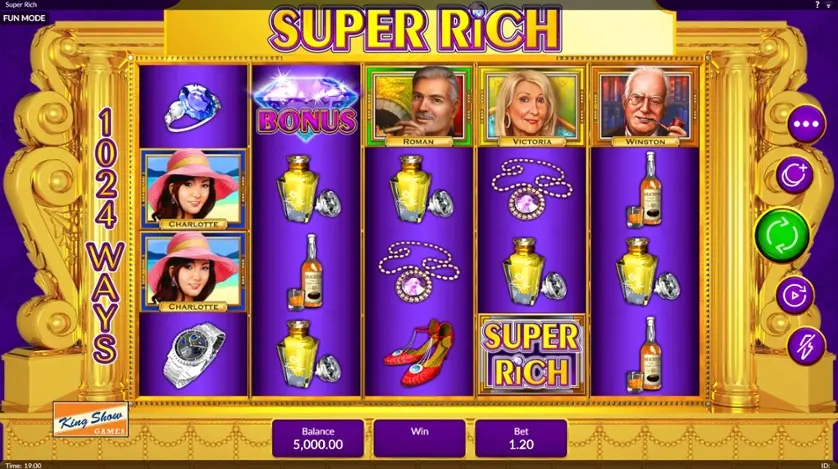Click the help question mark icon
Viewport: 838px width, 469px height.
click(817, 4)
